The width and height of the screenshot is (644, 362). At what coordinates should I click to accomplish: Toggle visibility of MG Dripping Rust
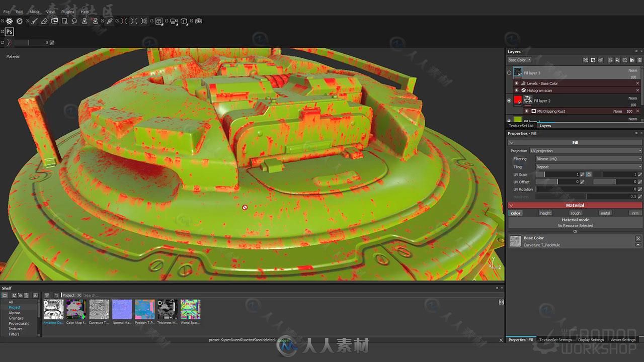[527, 111]
